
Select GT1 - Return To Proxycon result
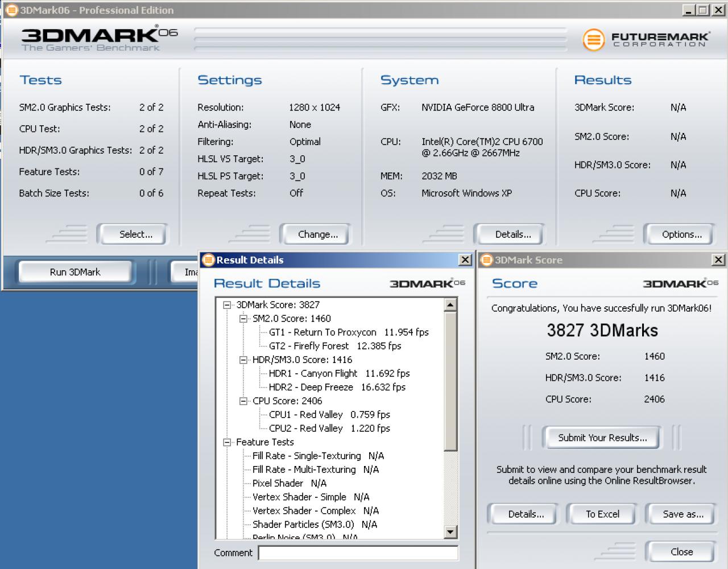tap(349, 332)
